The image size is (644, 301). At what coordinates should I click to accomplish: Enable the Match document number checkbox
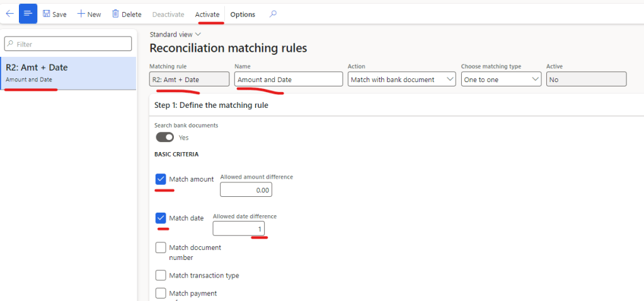pos(161,247)
